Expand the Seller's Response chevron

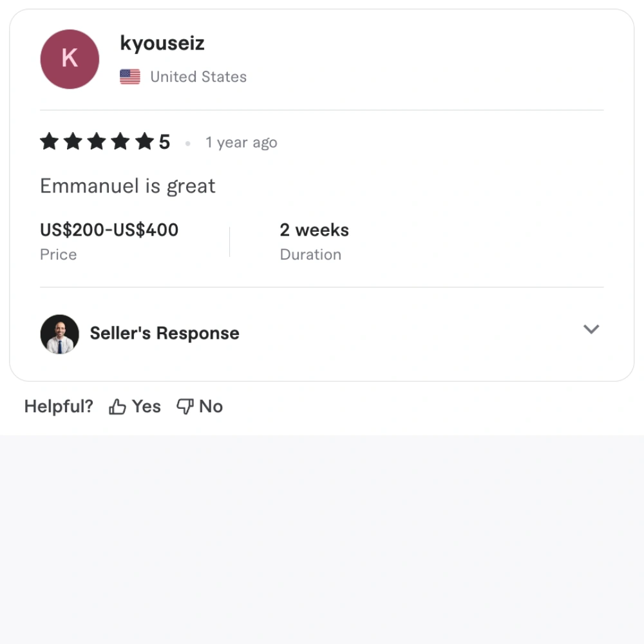[x=591, y=329]
